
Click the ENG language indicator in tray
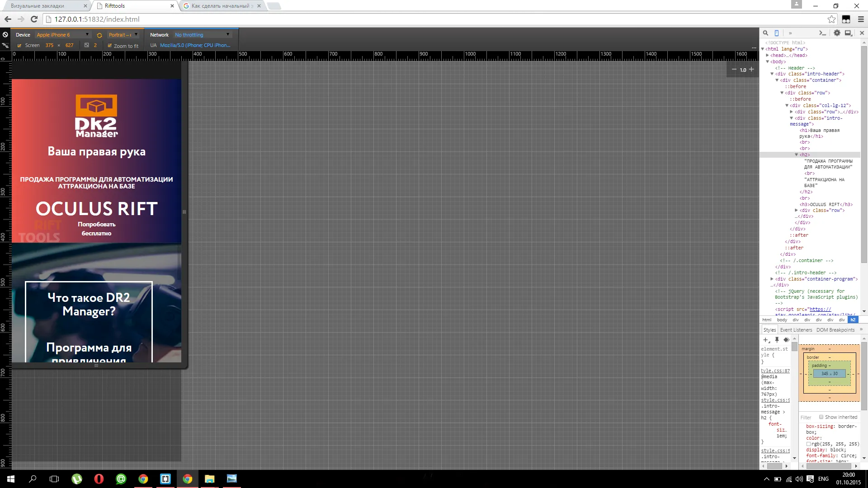tap(823, 479)
